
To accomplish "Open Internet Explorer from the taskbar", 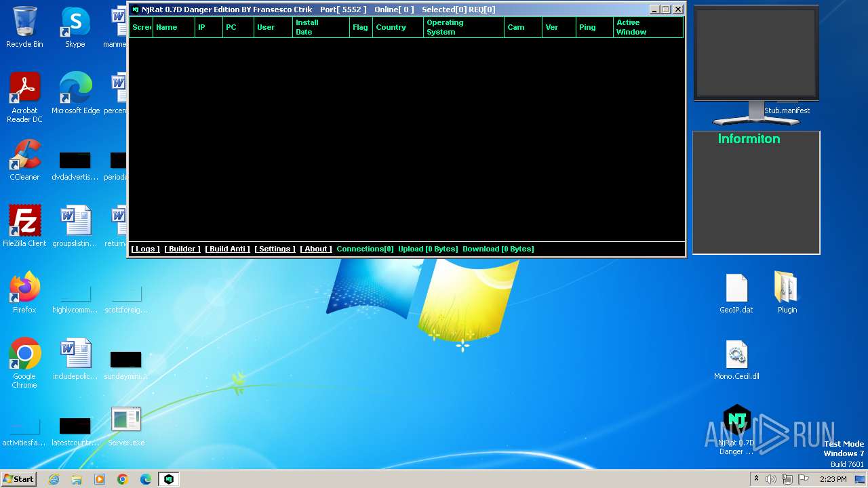I will [x=54, y=479].
